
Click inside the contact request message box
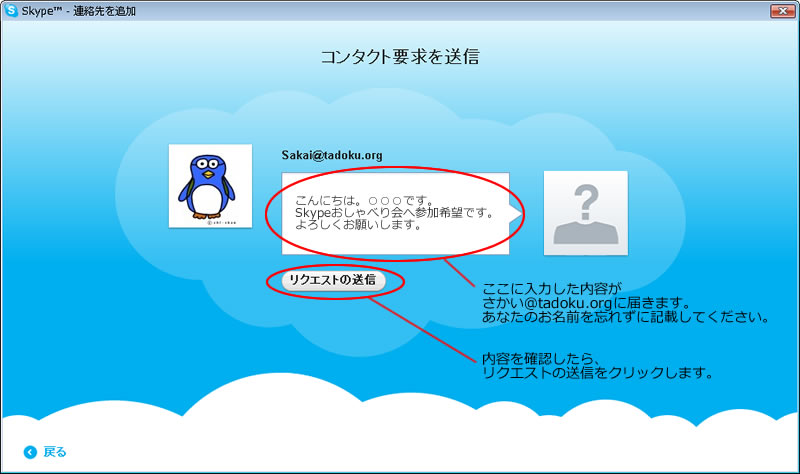tap(395, 214)
